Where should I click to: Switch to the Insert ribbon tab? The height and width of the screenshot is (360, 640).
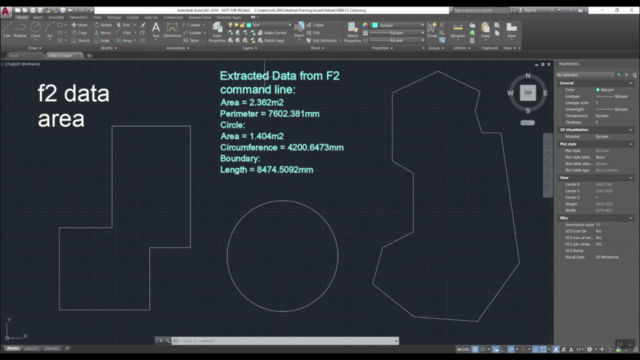(38, 18)
